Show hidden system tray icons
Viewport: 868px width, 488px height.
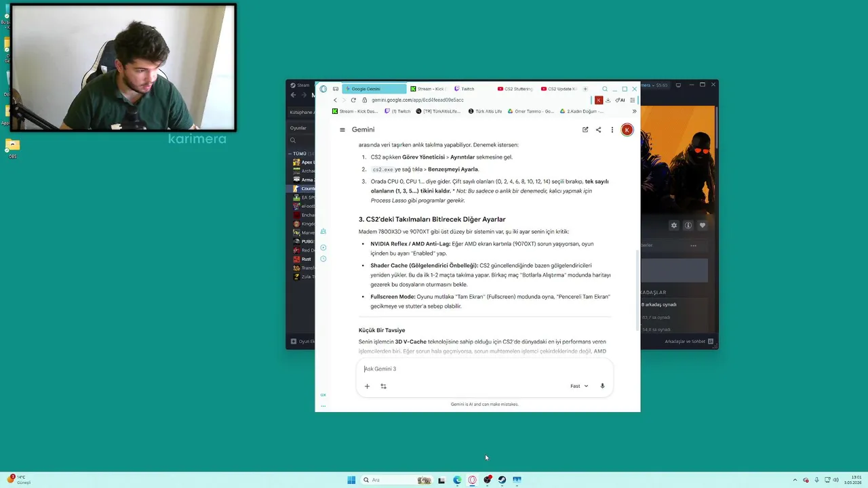(795, 480)
